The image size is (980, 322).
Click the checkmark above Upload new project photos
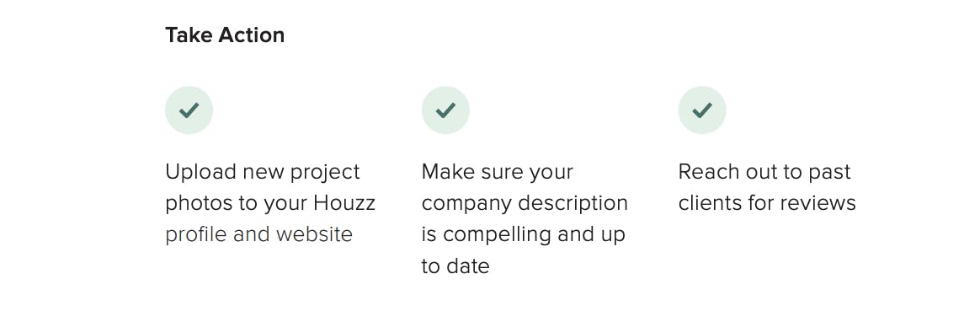[x=189, y=110]
